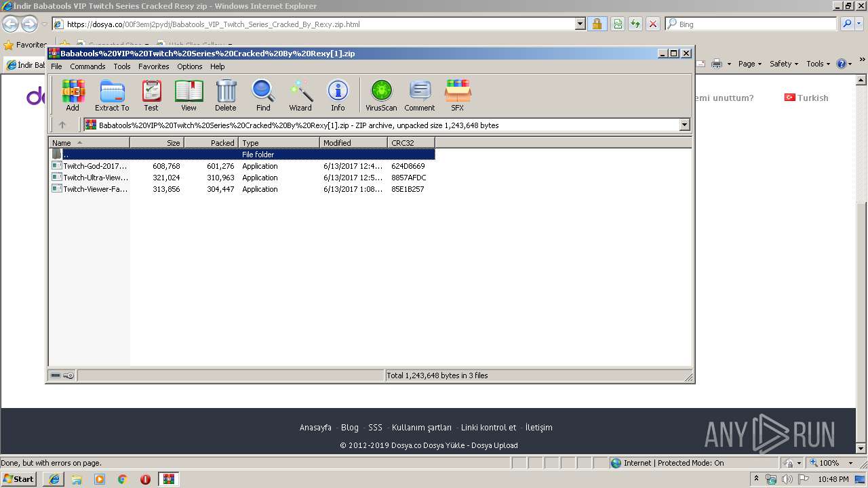This screenshot has height=488, width=868.
Task: Open the IE help question mark icon
Action: (x=841, y=64)
